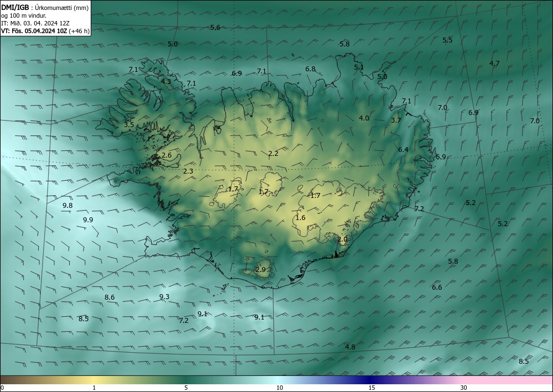Click the 6.8 value label
This screenshot has height=392, width=553.
tap(310, 69)
